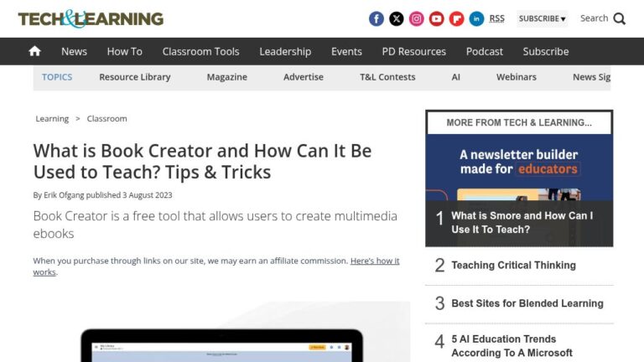
Task: Select Magazine topic
Action: [226, 77]
